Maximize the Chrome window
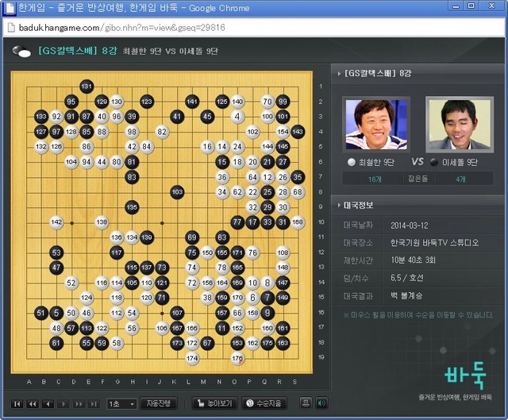 (x=471, y=6)
